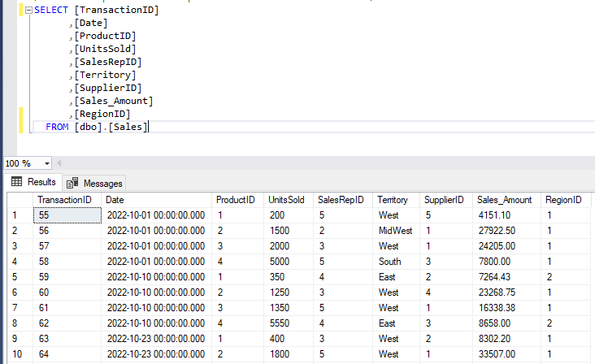The image size is (595, 364).
Task: Select Sales_Amount cell 8658.00
Action: [506, 323]
